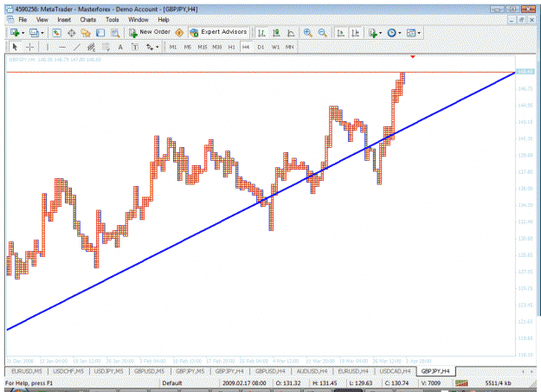Click the red chart shift triangle marker

(413, 56)
